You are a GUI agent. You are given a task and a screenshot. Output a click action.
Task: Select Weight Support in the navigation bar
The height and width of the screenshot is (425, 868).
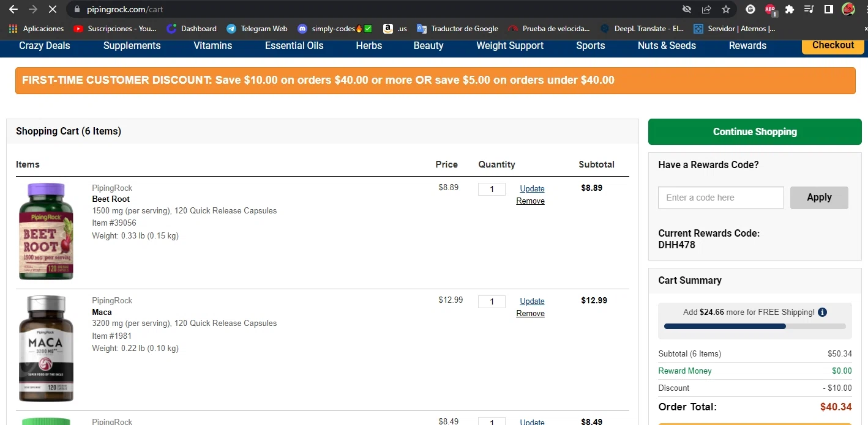point(509,46)
